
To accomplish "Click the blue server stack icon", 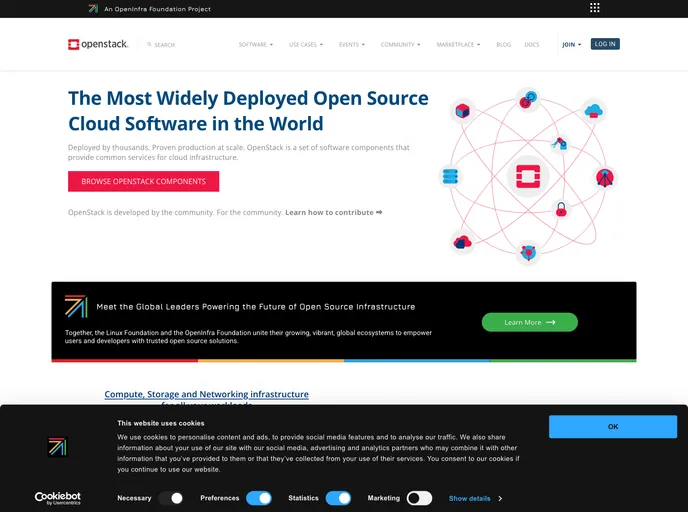I will pos(450,177).
